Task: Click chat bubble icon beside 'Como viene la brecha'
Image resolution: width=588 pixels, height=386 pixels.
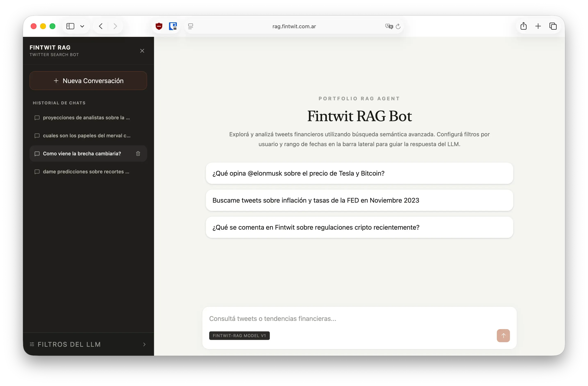Action: pyautogui.click(x=37, y=154)
